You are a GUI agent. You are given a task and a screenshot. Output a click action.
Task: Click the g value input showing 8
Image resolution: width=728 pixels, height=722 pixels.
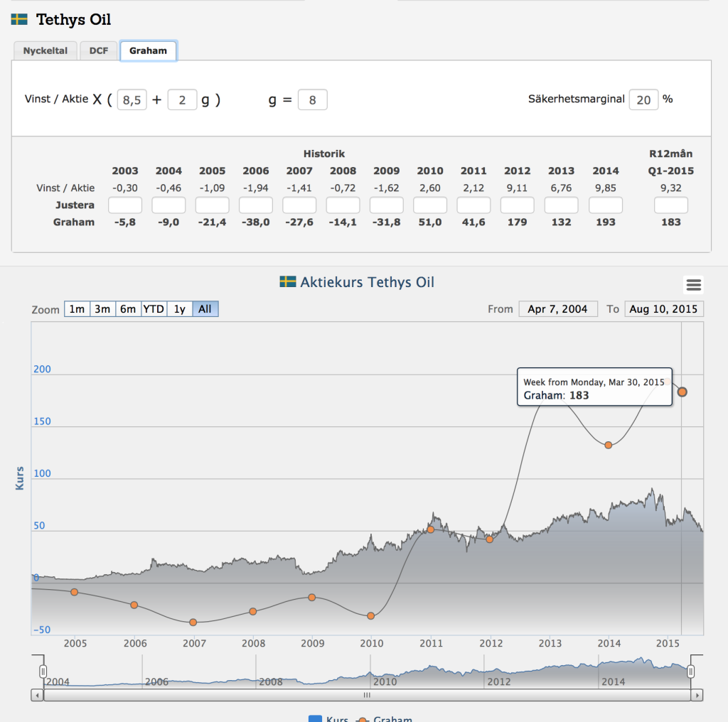pos(313,99)
